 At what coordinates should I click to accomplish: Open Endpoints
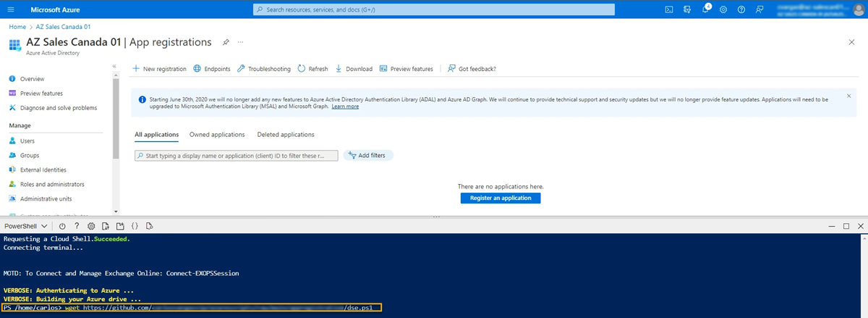211,69
